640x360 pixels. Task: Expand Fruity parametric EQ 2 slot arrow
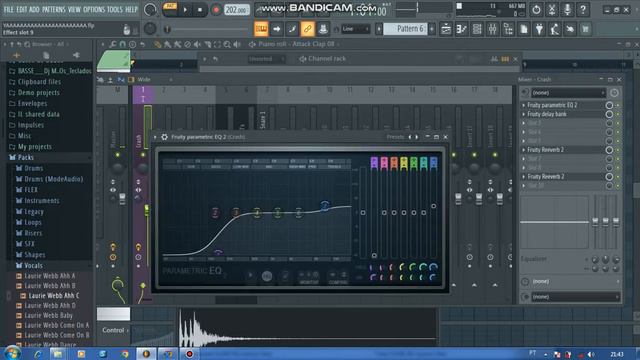pos(524,105)
